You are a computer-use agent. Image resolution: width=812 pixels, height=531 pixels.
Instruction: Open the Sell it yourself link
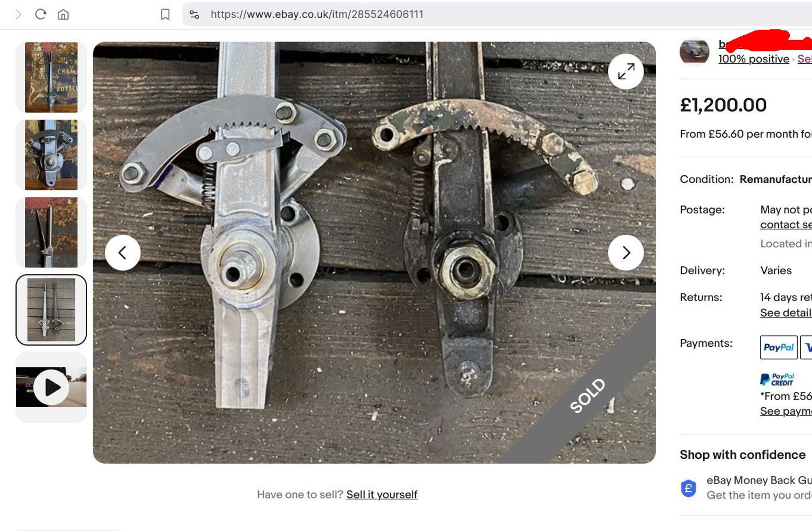click(x=382, y=494)
